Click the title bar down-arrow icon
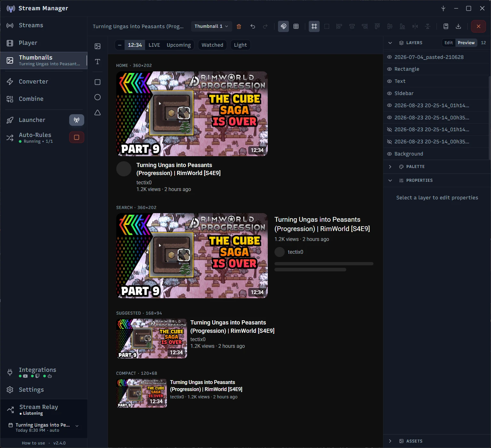The image size is (491, 448). click(x=443, y=8)
